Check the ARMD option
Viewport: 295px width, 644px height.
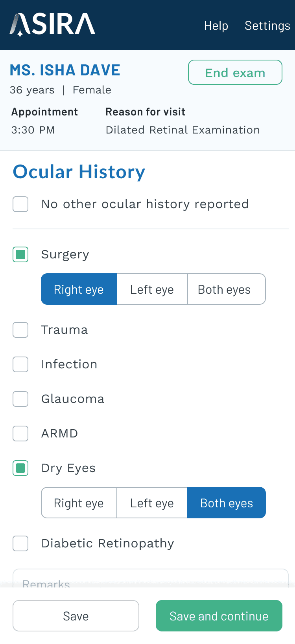(x=20, y=434)
